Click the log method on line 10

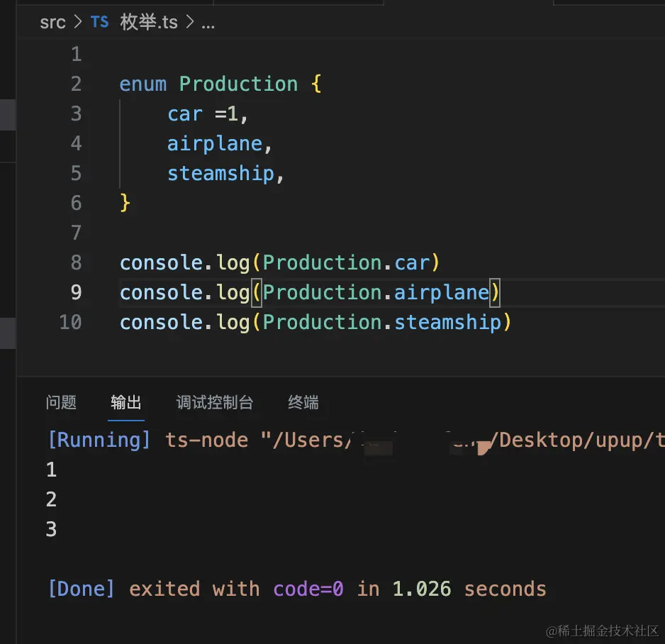pos(233,323)
